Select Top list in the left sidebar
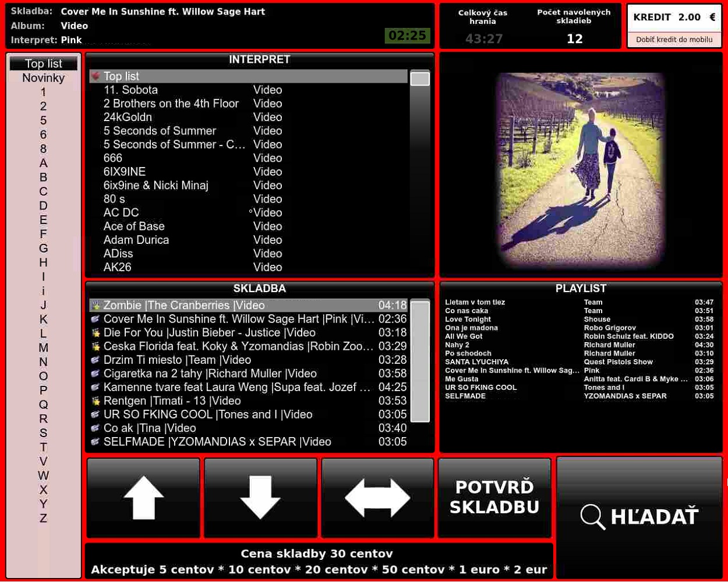728x582 pixels. point(44,64)
